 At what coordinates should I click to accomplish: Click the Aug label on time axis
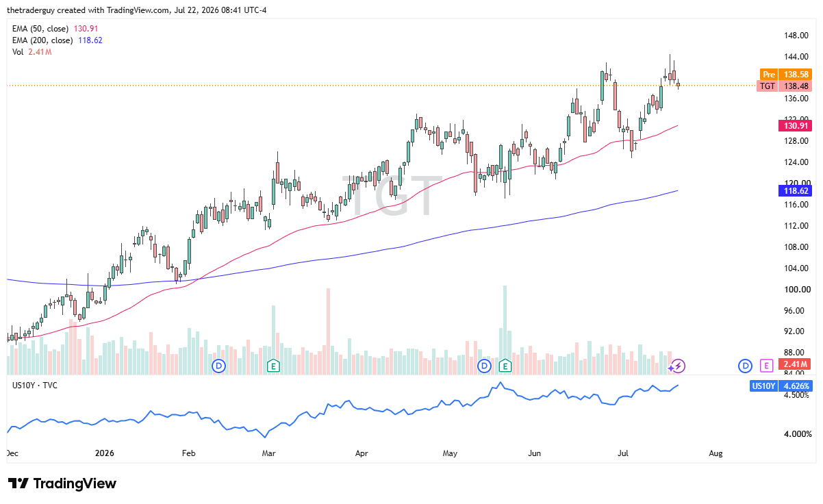(716, 453)
